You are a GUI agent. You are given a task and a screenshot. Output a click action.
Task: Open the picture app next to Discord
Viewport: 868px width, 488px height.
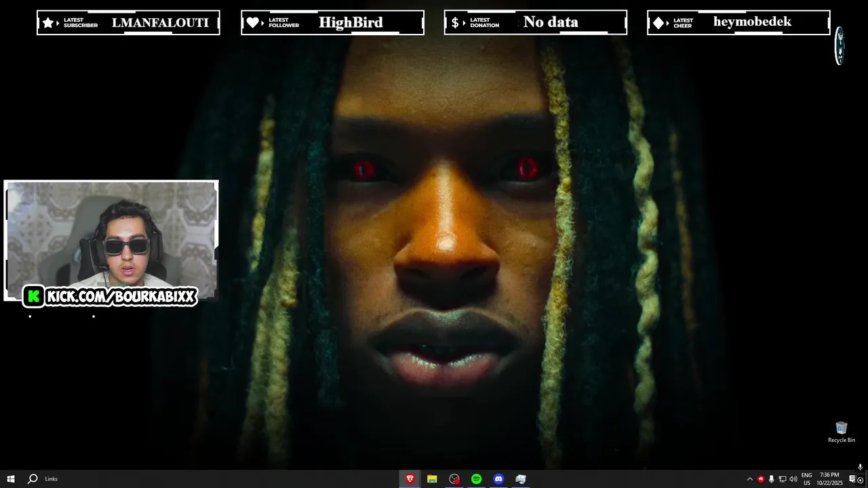(521, 479)
